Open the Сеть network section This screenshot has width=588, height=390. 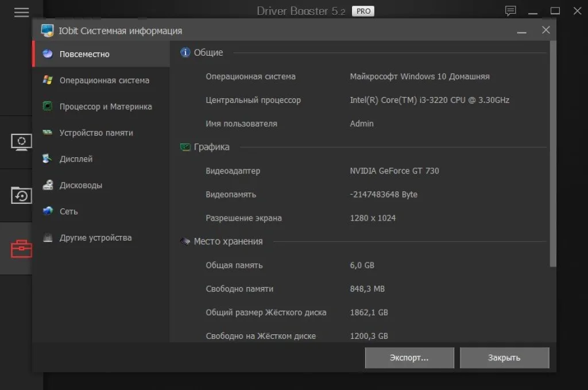pos(101,211)
